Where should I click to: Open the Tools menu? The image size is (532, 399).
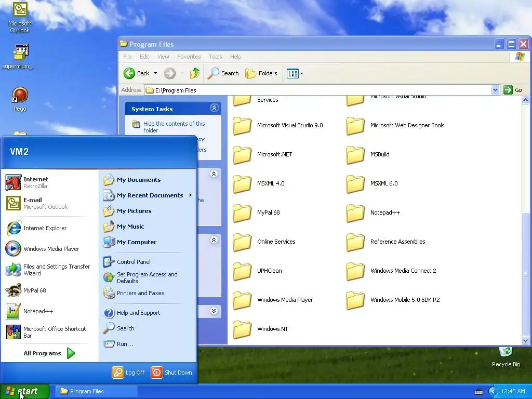[x=216, y=57]
